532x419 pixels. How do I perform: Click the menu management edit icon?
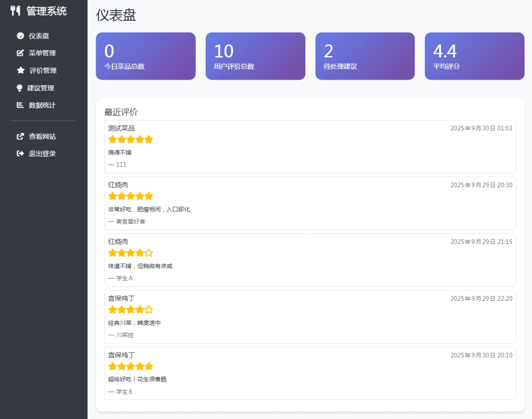pos(20,53)
